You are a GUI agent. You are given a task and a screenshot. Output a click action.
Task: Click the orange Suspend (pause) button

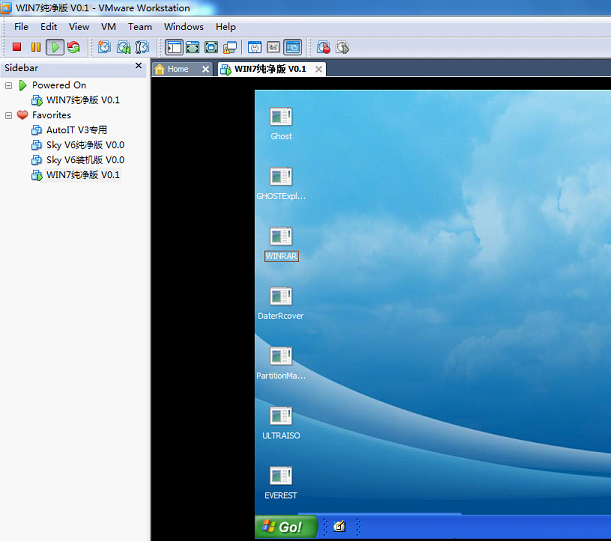[x=35, y=47]
